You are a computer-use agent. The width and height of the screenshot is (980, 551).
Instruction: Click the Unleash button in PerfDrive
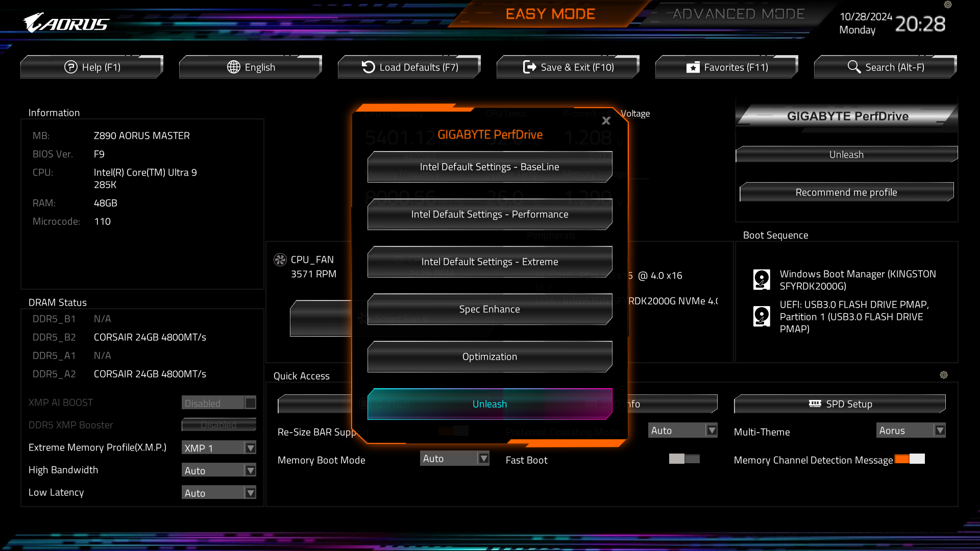(489, 403)
